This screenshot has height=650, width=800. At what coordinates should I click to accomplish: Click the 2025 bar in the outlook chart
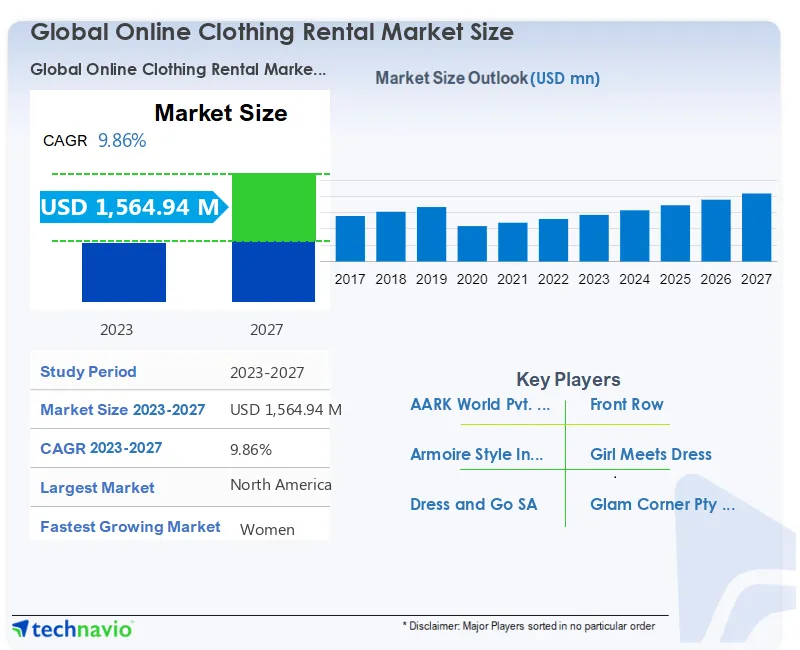point(675,233)
